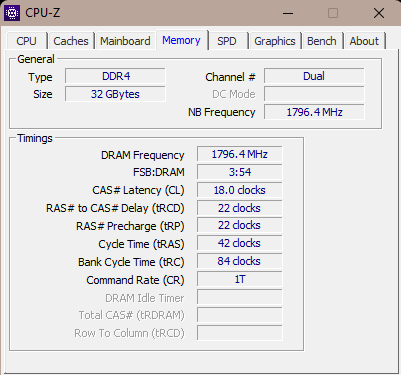Click the Dual channel value field
401x375 pixels.
click(x=314, y=76)
